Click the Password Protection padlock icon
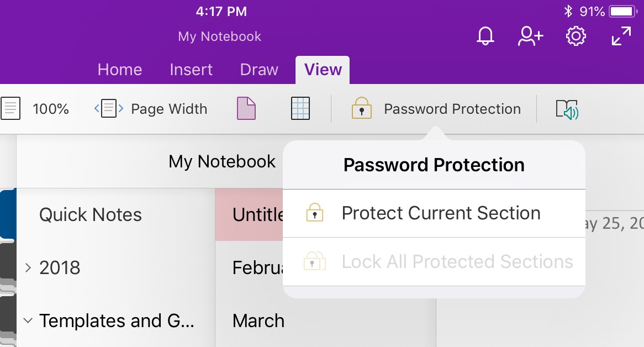This screenshot has height=347, width=644. [362, 108]
